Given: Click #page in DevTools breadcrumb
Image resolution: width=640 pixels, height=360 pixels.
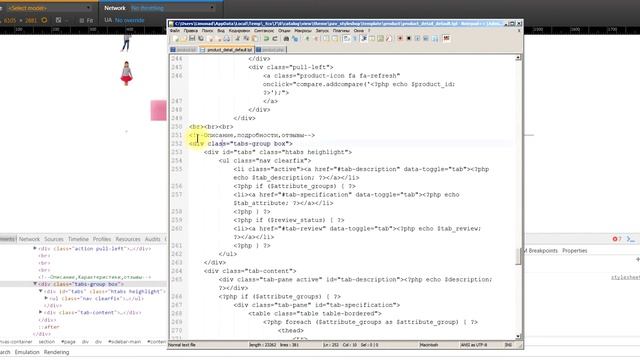Looking at the screenshot, I should click(68, 342).
